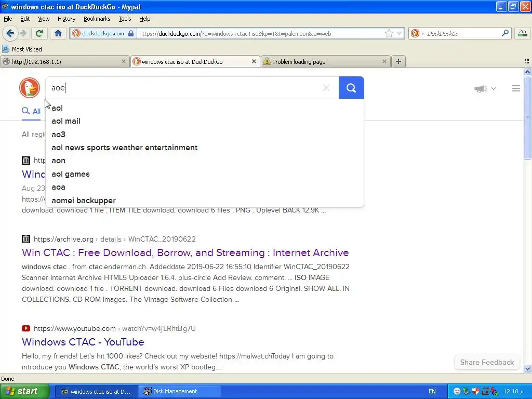Open the Help menu

[144, 19]
